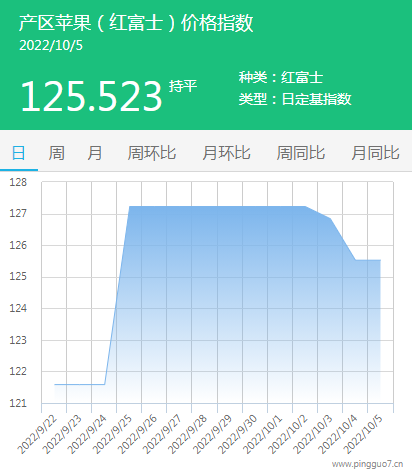Click the 2022/9/25 x-axis label
This screenshot has height=474, width=412.
pyautogui.click(x=112, y=435)
